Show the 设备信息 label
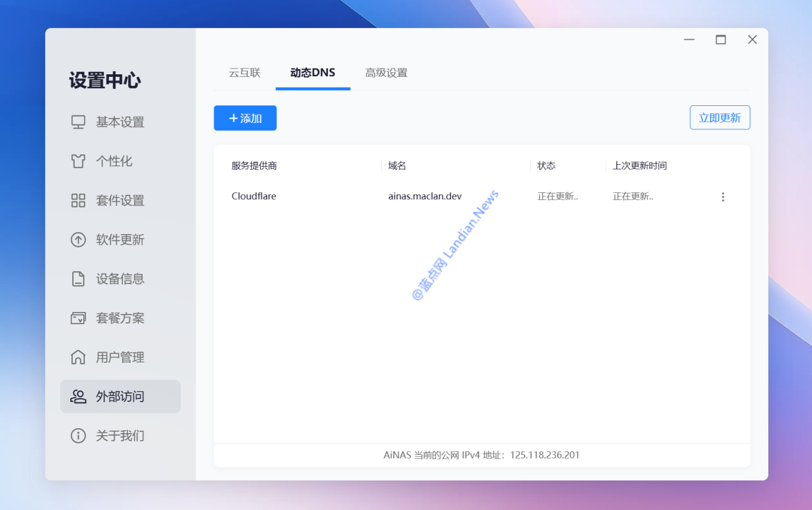812x510 pixels. 121,279
